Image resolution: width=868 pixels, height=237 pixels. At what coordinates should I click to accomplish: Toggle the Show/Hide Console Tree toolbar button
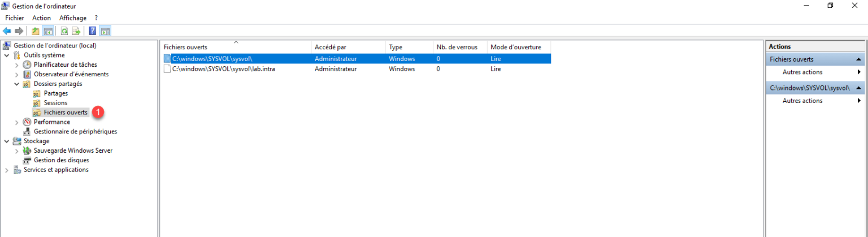[x=48, y=31]
